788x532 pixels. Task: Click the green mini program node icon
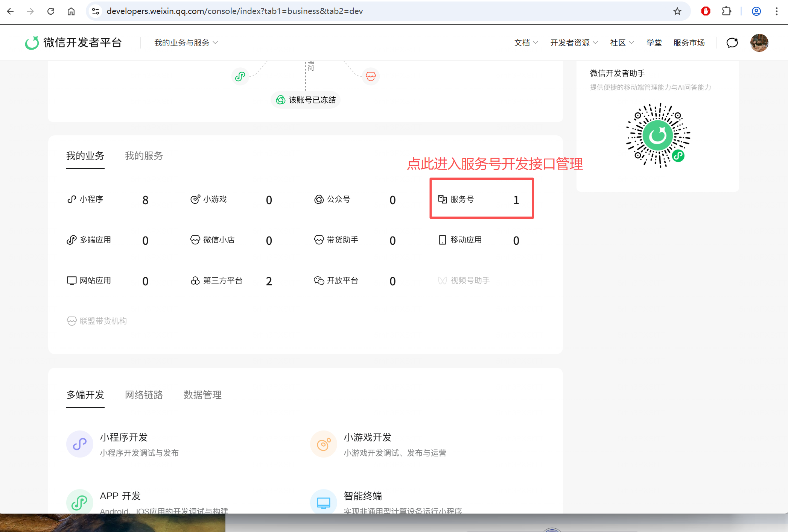(240, 76)
